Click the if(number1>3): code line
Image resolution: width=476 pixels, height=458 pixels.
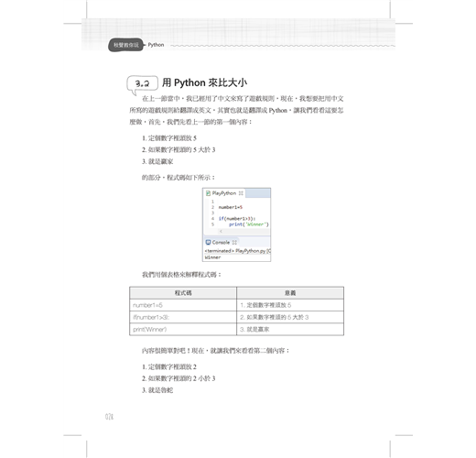(x=237, y=219)
